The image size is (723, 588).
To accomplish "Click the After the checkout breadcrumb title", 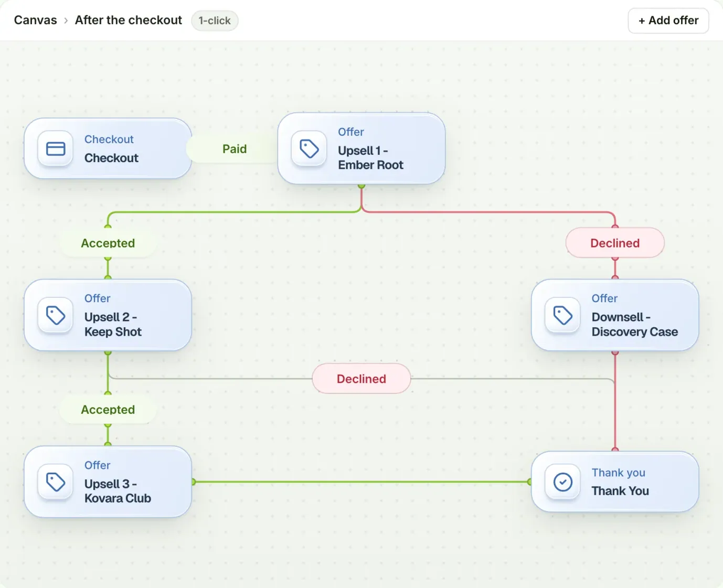I will (x=129, y=20).
